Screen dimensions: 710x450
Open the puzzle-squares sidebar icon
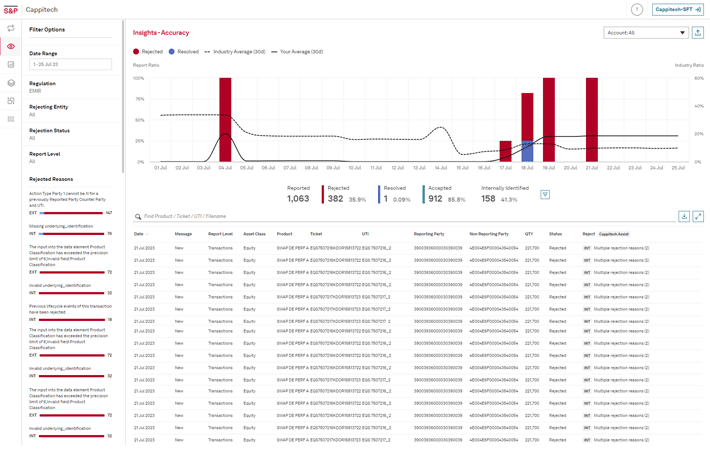pos(11,101)
